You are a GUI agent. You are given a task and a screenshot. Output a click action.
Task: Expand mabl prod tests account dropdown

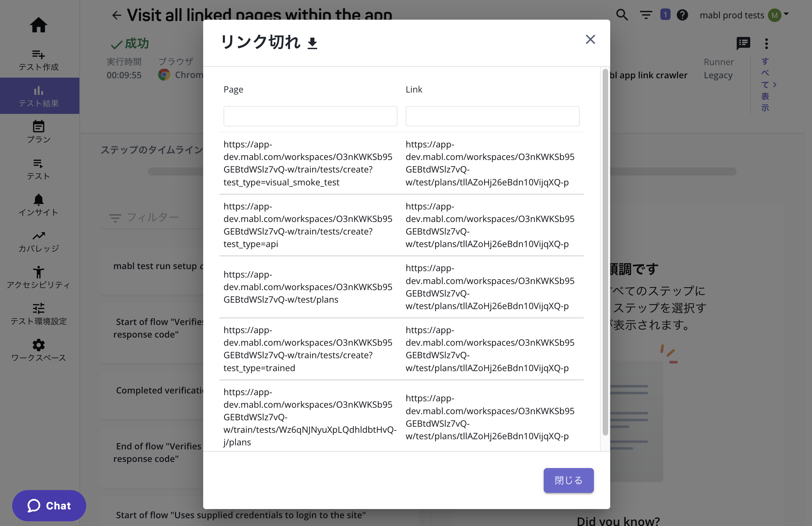click(786, 14)
